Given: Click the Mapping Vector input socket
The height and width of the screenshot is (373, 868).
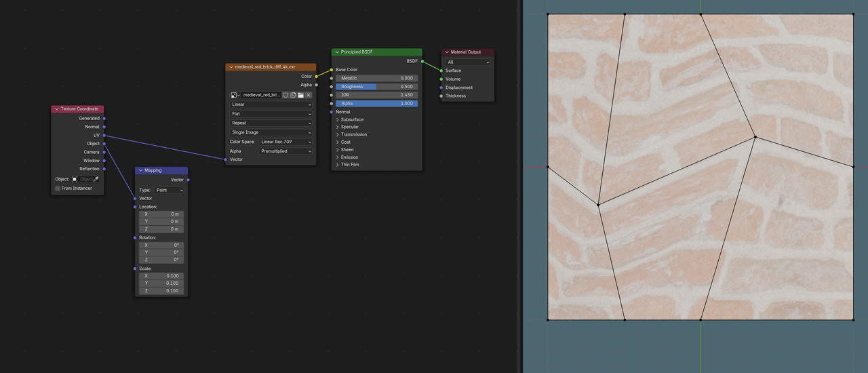Looking at the screenshot, I should coord(135,198).
